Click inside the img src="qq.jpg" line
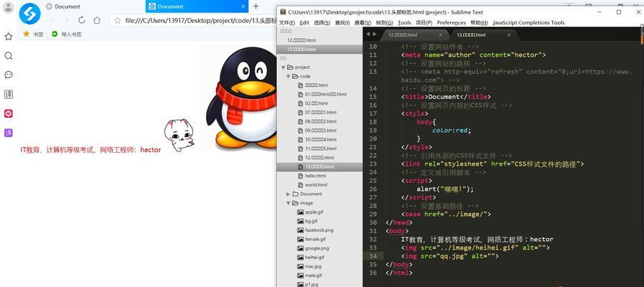Screen dimensions: 644x287 [449, 256]
